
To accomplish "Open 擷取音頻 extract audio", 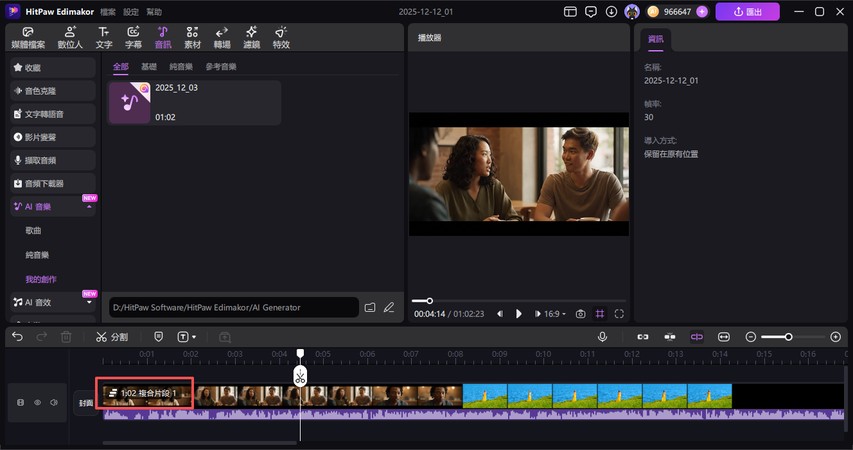I will pyautogui.click(x=53, y=160).
